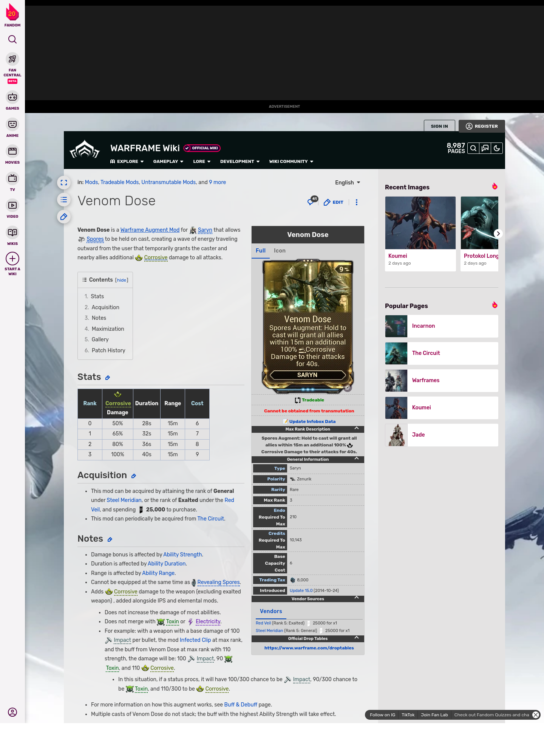The height and width of the screenshot is (756, 544).
Task: Close the bottom Fandom notification bar
Action: pos(536,715)
